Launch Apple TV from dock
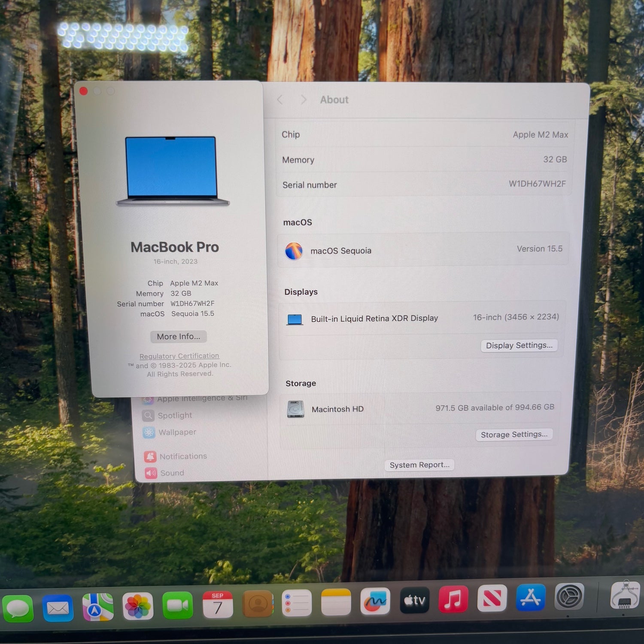 (x=414, y=600)
